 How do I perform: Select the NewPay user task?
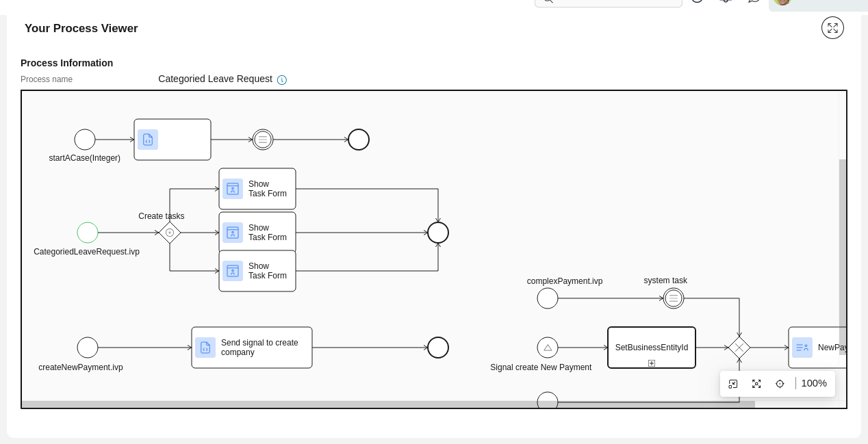click(x=818, y=348)
